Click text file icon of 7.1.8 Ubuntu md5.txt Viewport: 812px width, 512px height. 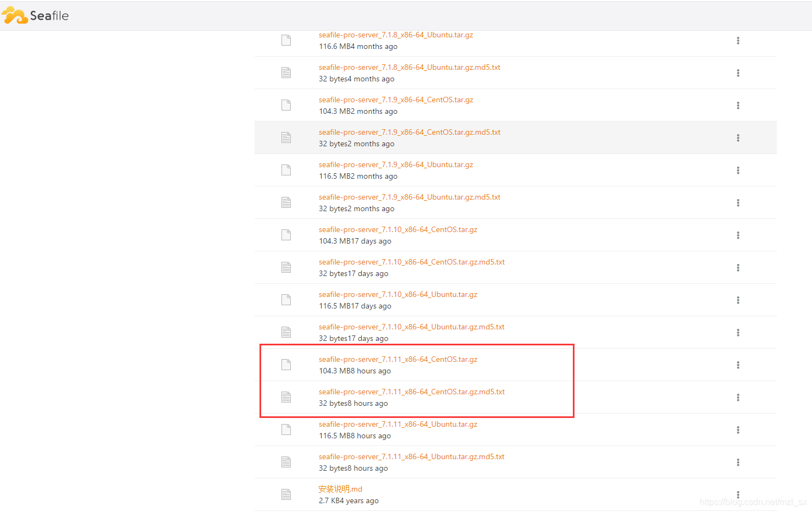(x=286, y=73)
